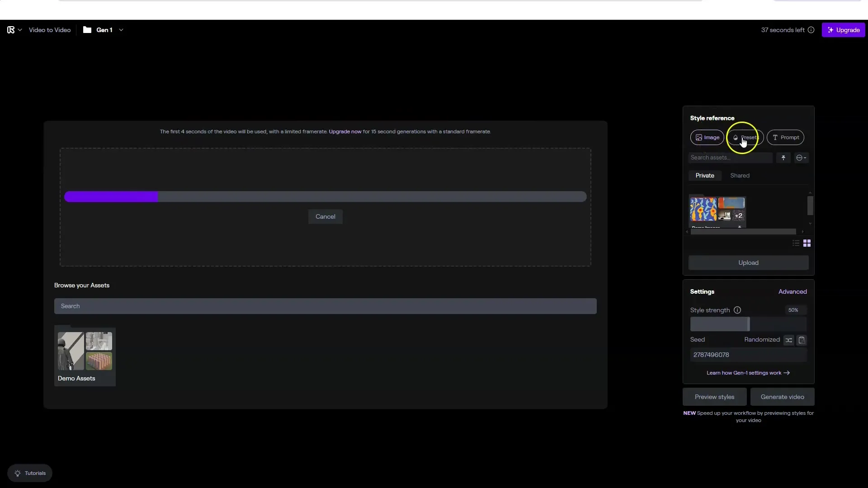
Task: Click the grid view icon in assets panel
Action: pyautogui.click(x=807, y=243)
